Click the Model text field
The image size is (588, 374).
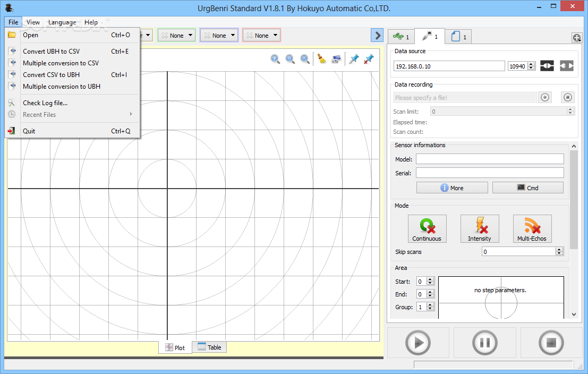click(x=490, y=159)
